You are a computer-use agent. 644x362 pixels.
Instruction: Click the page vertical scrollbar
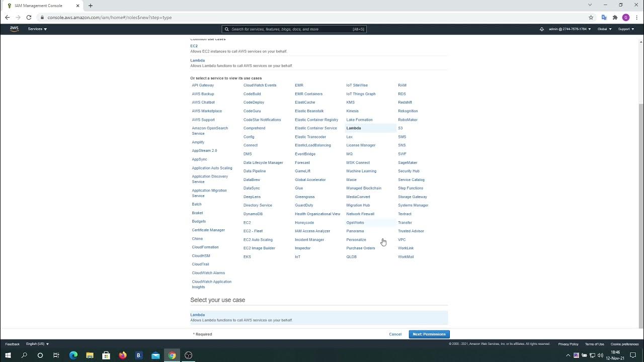click(x=641, y=216)
